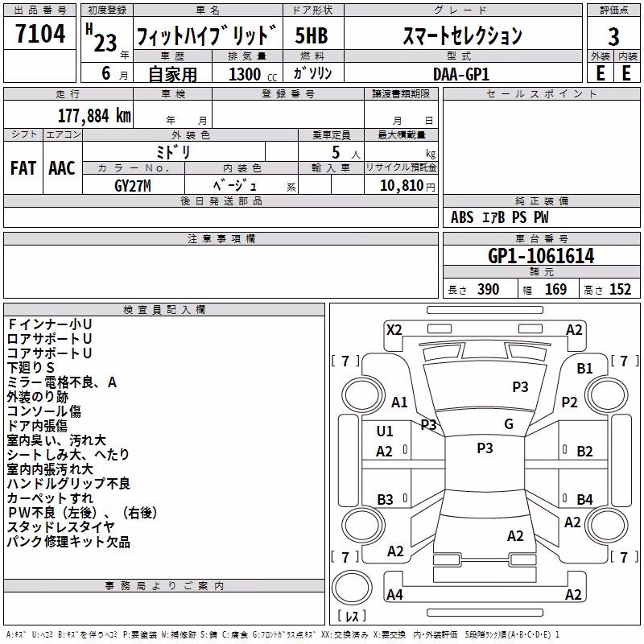Click mileage 177,884 km
The height and width of the screenshot is (644, 644).
[x=94, y=116]
